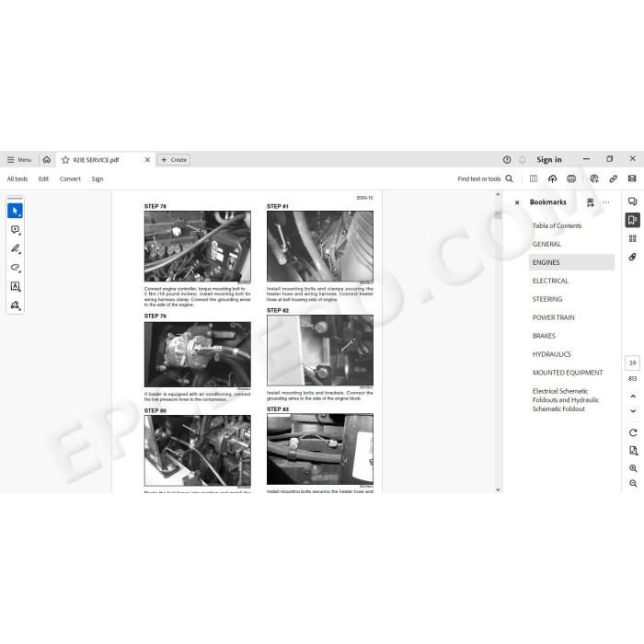Click the page display settings icon
Image resolution: width=644 pixels, height=644 pixels.
pos(633,451)
